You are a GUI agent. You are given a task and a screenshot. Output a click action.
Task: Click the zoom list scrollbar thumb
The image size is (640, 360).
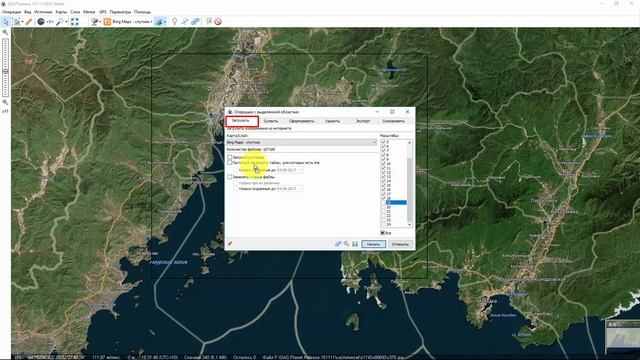tap(409, 190)
